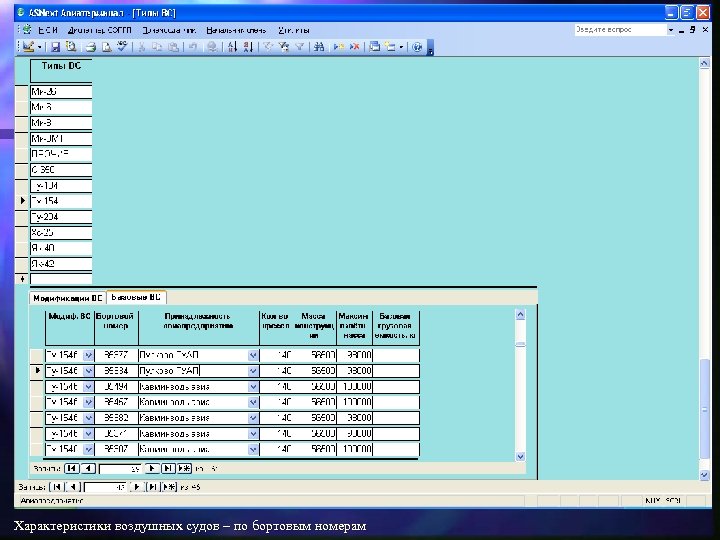720x540 pixels.
Task: Click the New Record toolbar icon
Action: tap(339, 47)
